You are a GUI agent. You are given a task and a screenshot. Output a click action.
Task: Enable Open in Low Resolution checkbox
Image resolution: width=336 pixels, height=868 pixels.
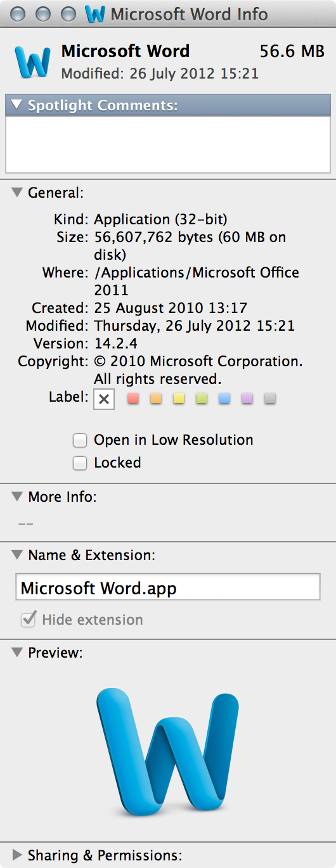coord(80,440)
